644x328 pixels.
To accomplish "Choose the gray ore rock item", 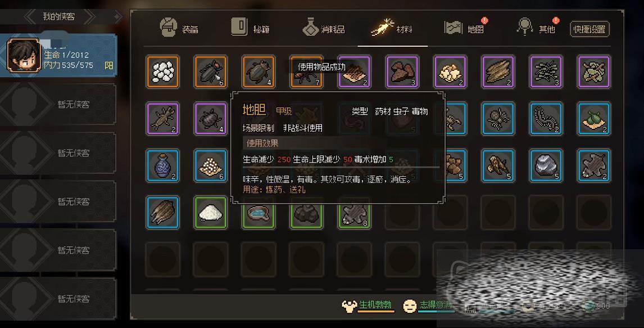I will (x=546, y=165).
